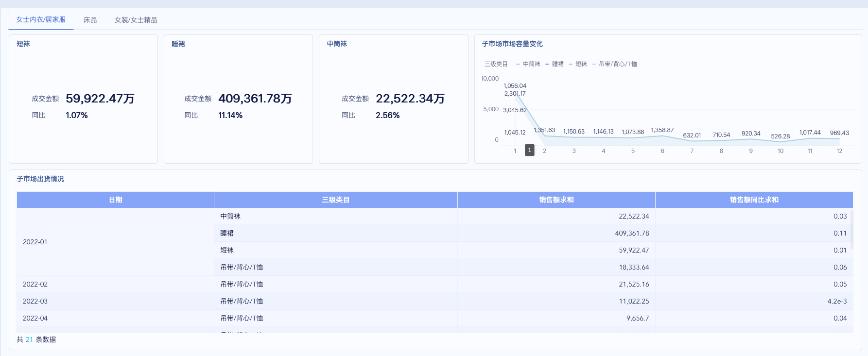This screenshot has width=868, height=356.
Task: Toggle the 短袜 legend series
Action: (578, 64)
